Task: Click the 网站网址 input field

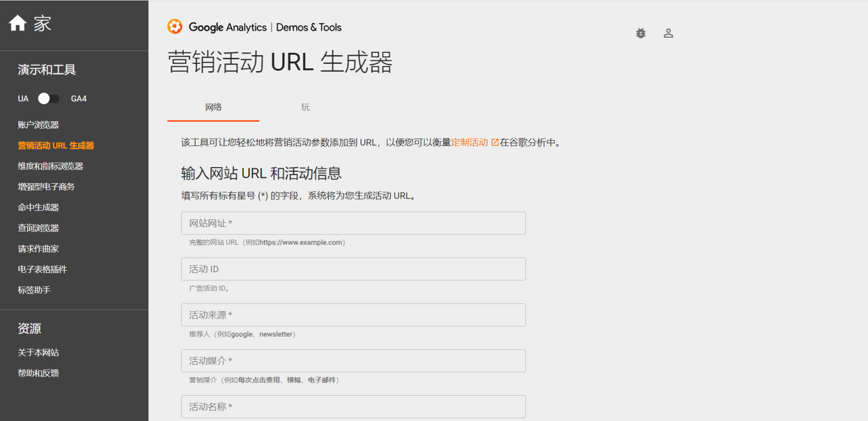Action: 353,223
